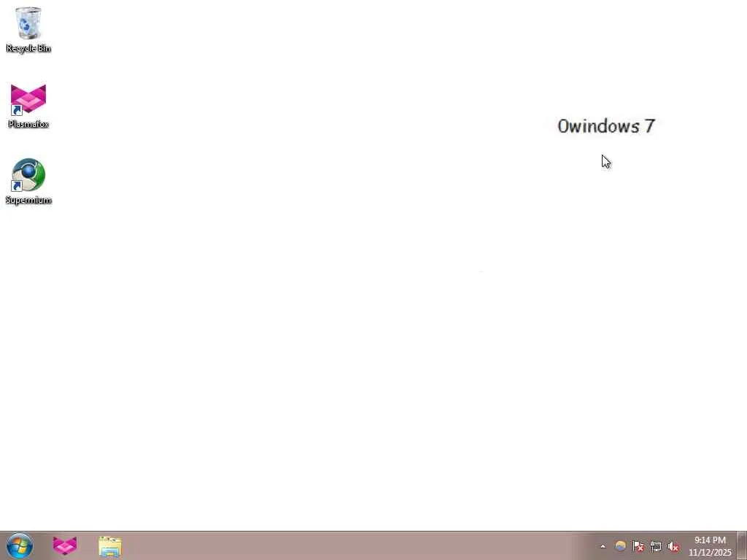This screenshot has height=560, width=747.
Task: Launch Plasmafox from the taskbar
Action: (x=65, y=545)
